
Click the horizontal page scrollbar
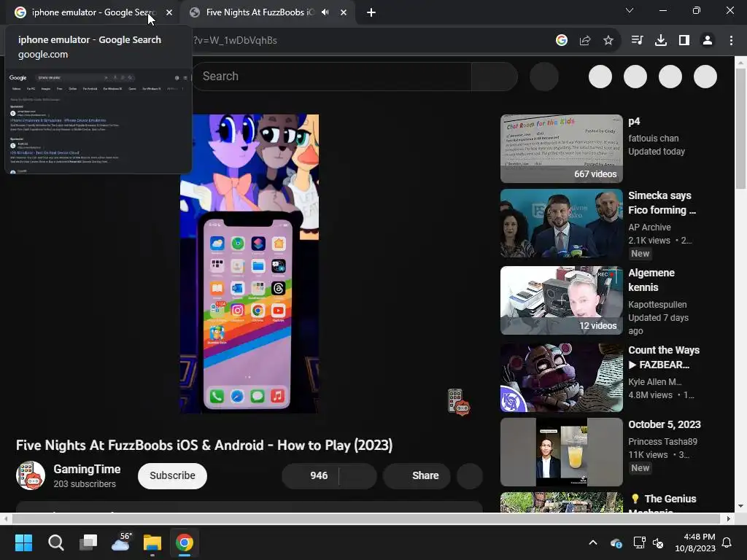(365, 518)
